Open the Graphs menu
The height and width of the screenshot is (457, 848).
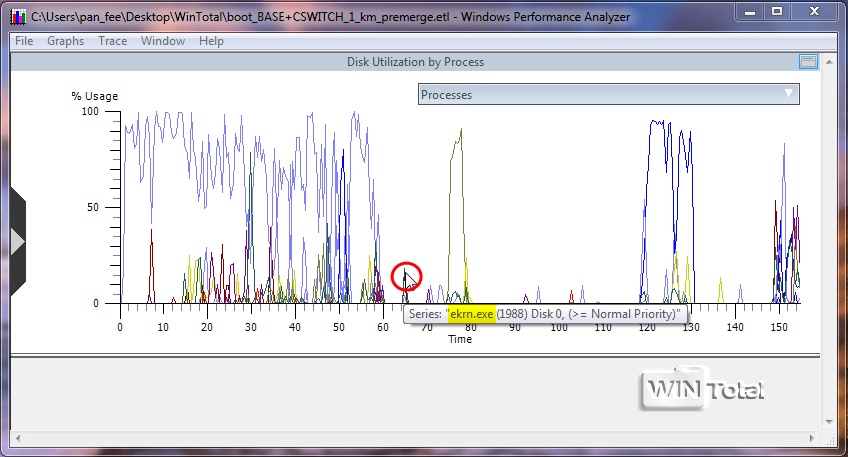pos(65,41)
